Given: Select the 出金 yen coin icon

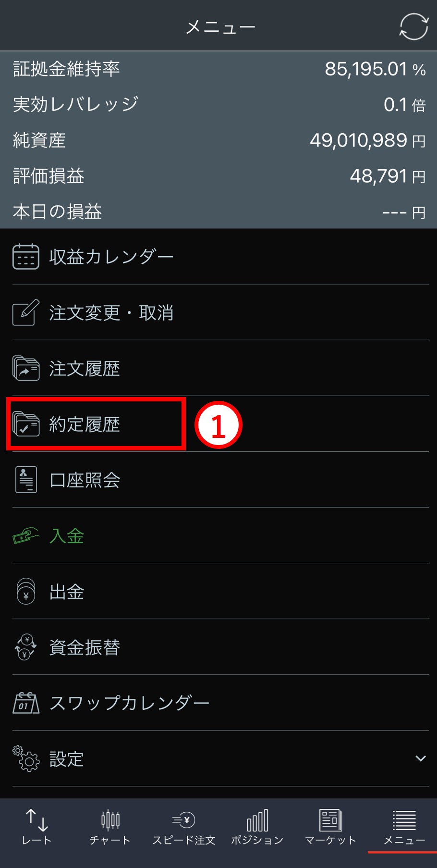Looking at the screenshot, I should (x=26, y=591).
